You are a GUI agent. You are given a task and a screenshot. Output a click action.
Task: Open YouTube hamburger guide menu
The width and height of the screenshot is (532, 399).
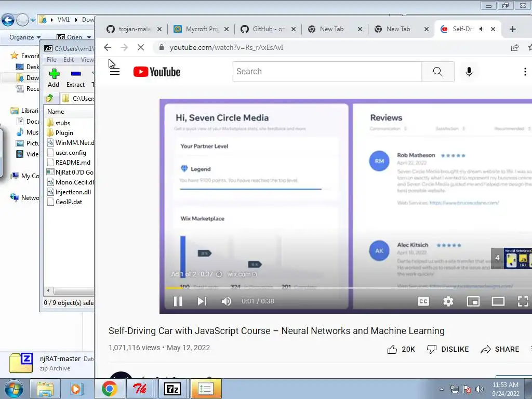[115, 72]
